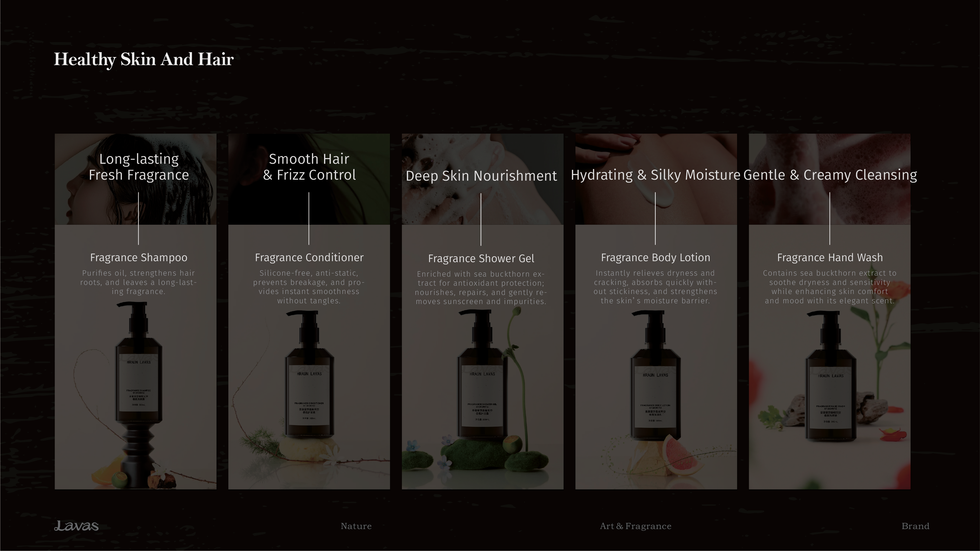Open the Nature footer link
The image size is (980, 551).
[x=356, y=526]
